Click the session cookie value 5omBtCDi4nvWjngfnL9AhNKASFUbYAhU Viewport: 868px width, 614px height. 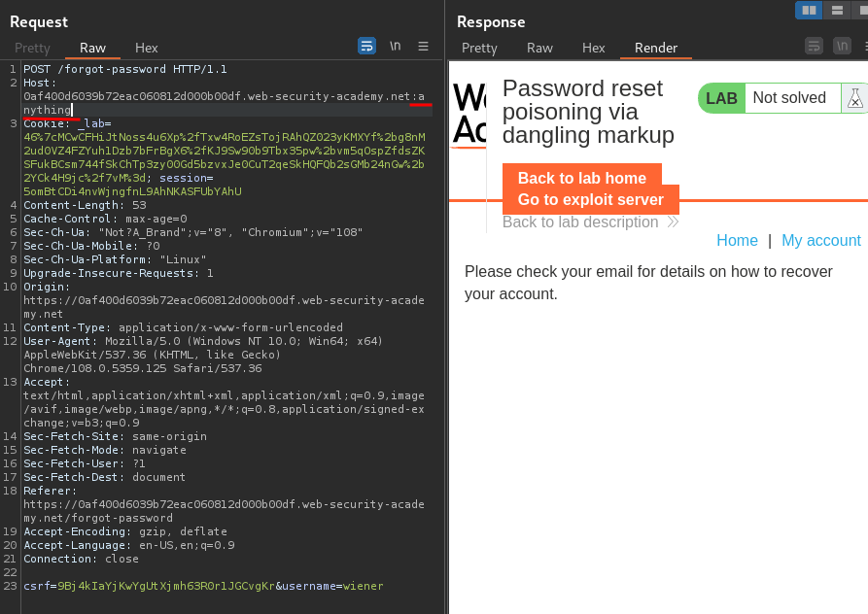click(132, 191)
